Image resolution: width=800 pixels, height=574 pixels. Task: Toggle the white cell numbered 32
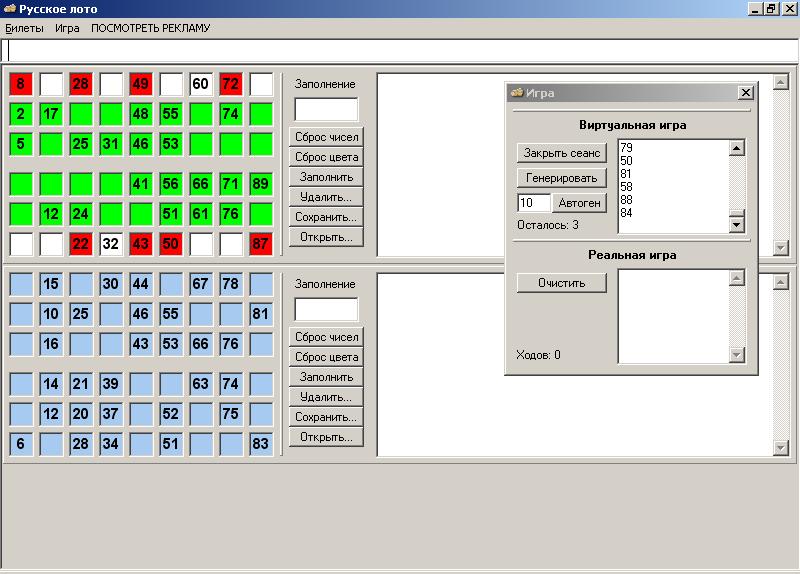click(111, 244)
